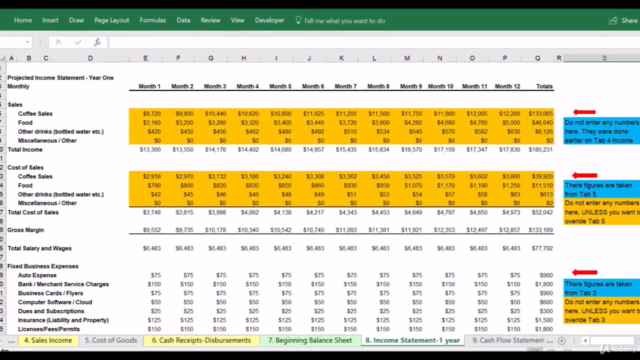This screenshot has height=360, width=640.
Task: Click the Fixed Business Expenses heading
Action: coord(42,266)
